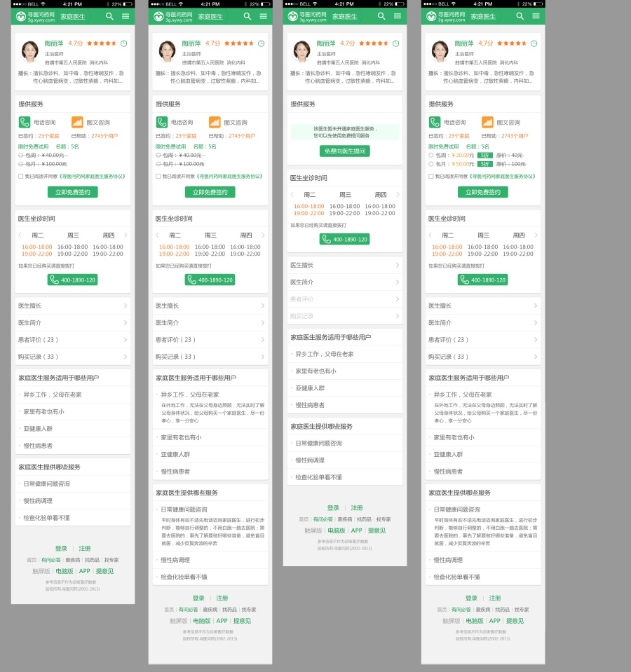Open search via the magnifier icon in header
Image resolution: width=631 pixels, height=672 pixels.
(520, 16)
